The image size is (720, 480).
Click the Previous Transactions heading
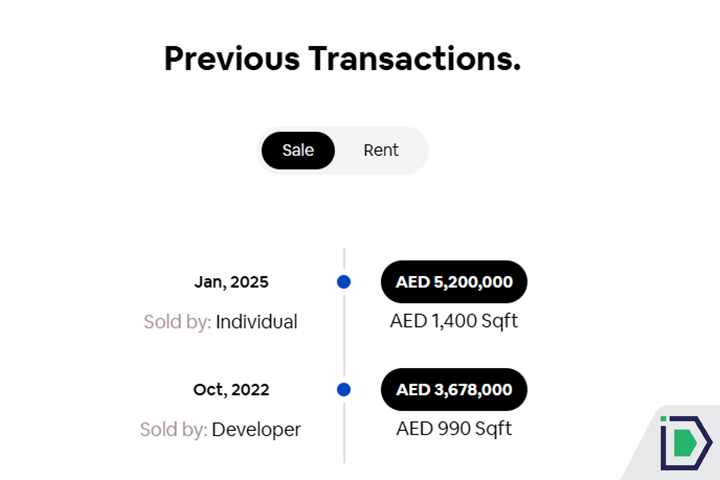click(342, 58)
